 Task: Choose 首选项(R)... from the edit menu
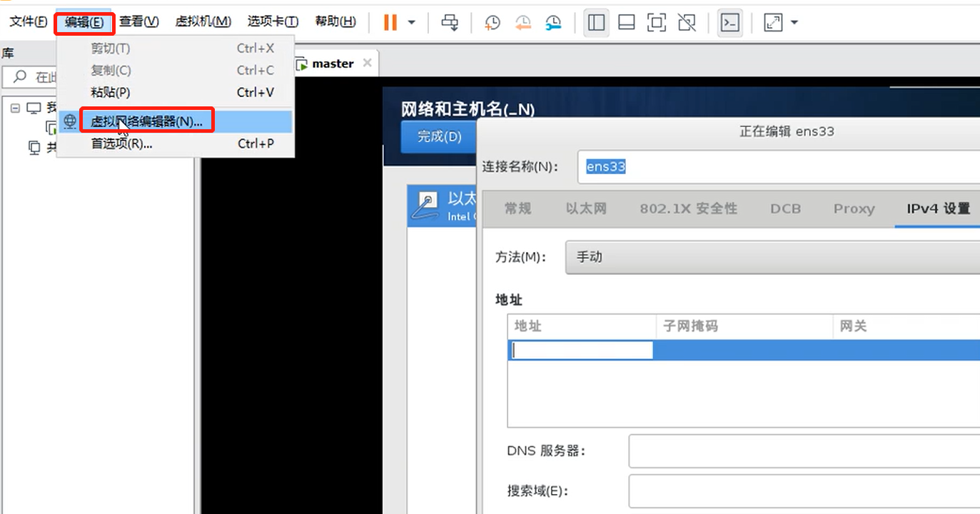[176, 143]
